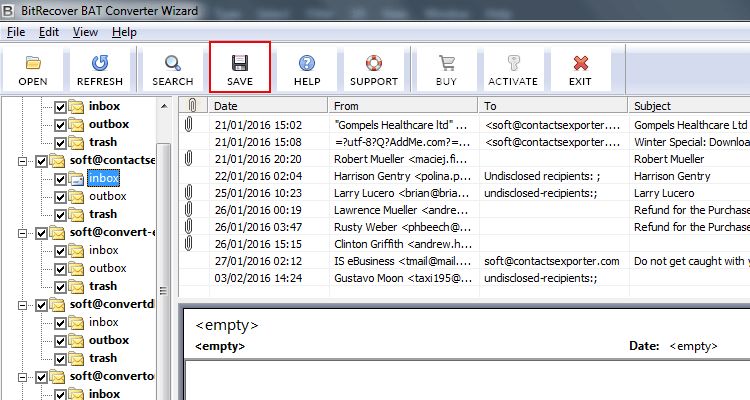Click "Winter Special: Downloa" subject cell

(691, 142)
